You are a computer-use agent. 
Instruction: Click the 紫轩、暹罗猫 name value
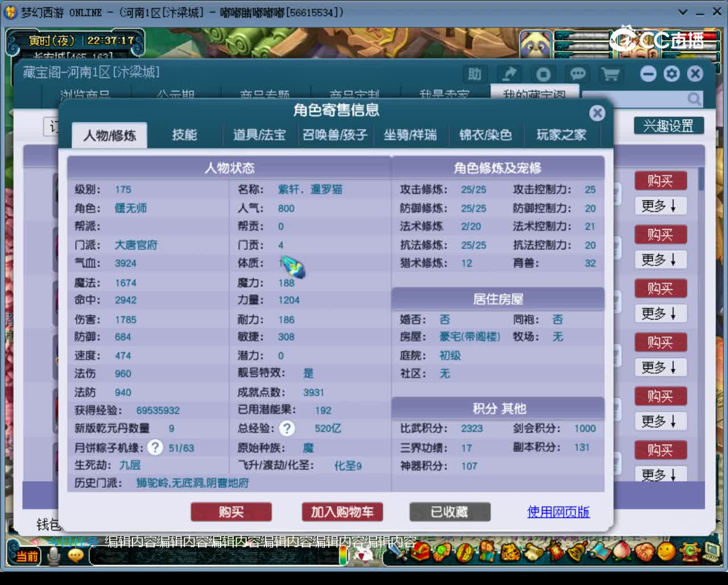(311, 189)
